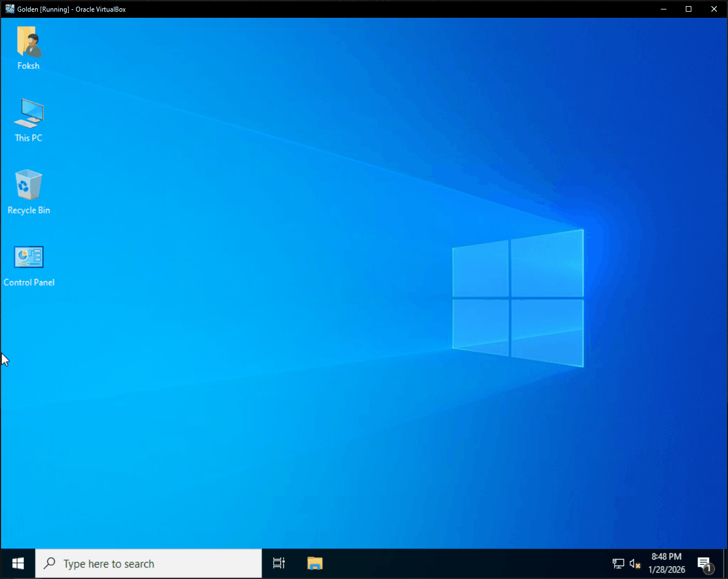
Task: Close the Golden VirtualBox window
Action: coord(714,9)
